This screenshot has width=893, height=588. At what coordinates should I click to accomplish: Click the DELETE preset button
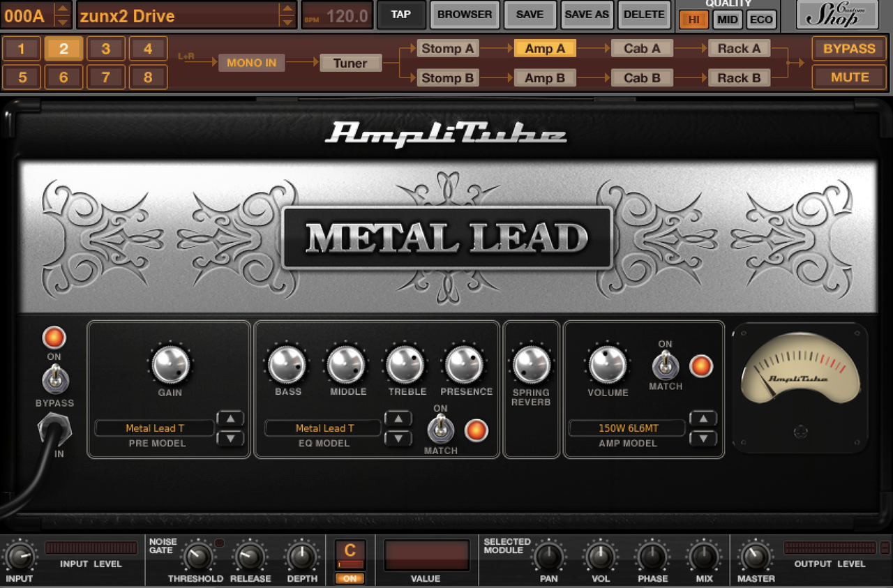[645, 15]
